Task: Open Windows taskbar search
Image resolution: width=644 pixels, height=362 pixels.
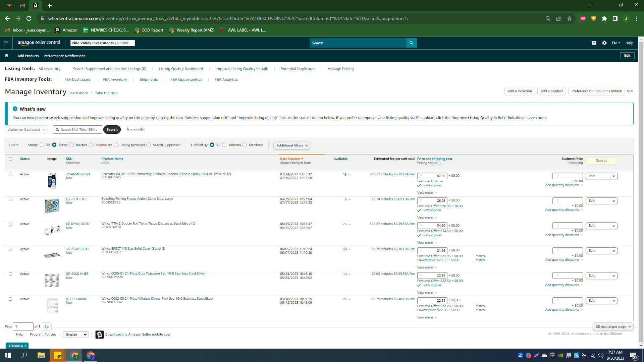Action: click(x=24, y=355)
